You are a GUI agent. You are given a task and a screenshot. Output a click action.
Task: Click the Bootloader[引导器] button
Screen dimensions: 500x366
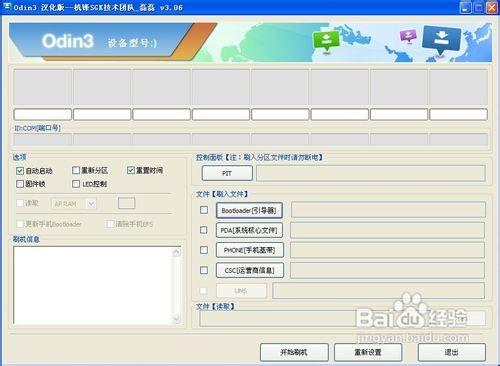[249, 210]
